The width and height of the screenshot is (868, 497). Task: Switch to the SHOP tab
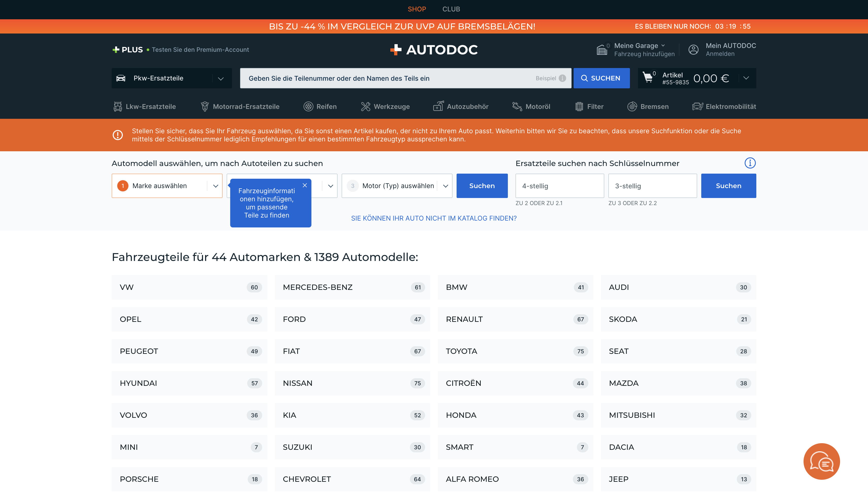pos(416,9)
